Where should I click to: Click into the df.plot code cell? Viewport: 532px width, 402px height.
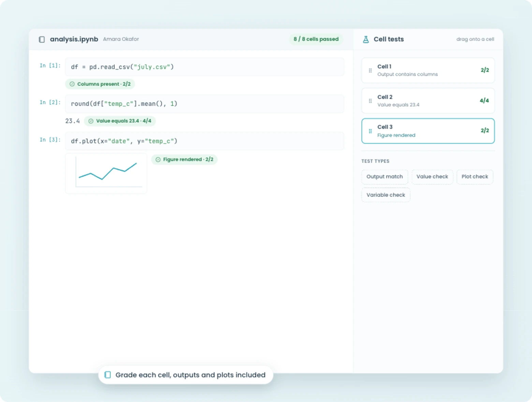[x=205, y=141]
